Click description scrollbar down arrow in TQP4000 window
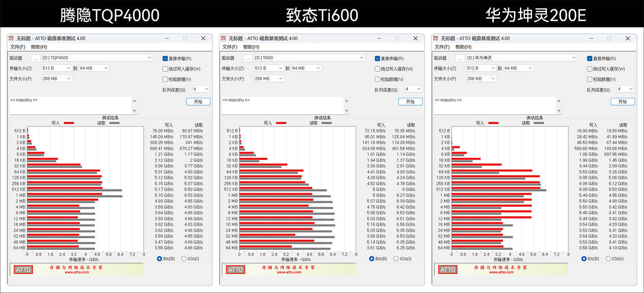 pos(135,111)
